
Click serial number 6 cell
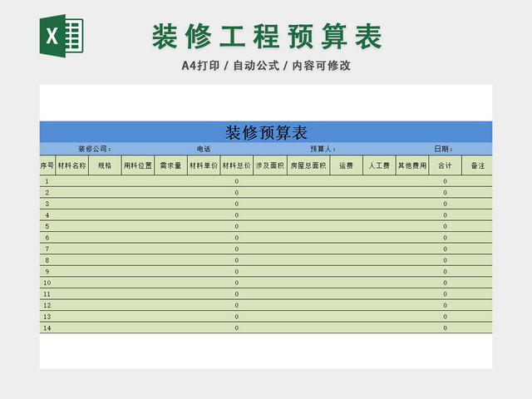click(x=47, y=238)
